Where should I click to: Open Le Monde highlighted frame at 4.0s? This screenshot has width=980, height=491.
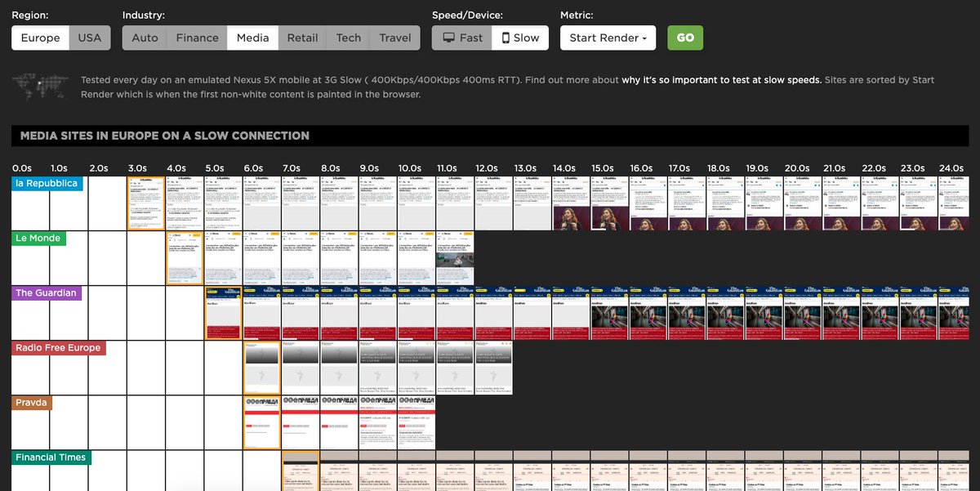[x=185, y=258]
